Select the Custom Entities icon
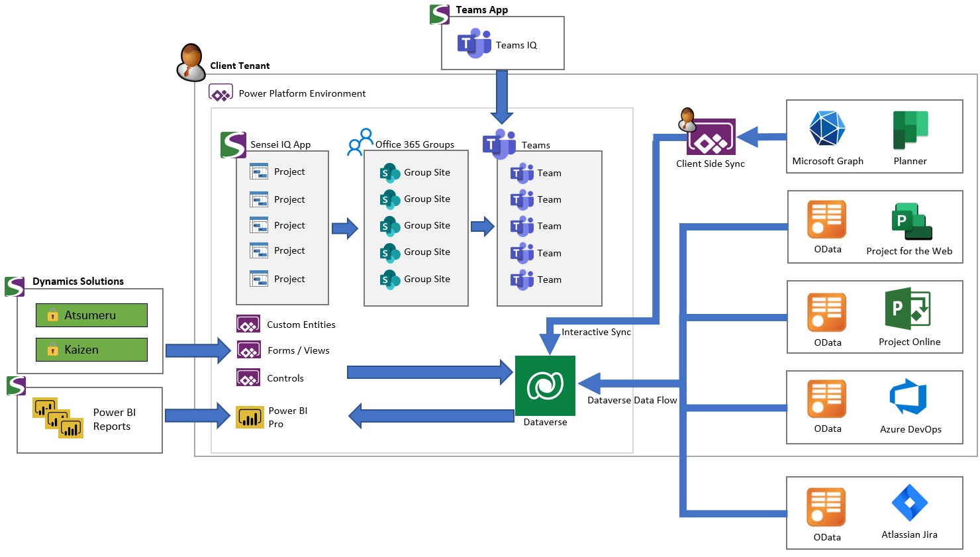980x557 pixels. 248,324
